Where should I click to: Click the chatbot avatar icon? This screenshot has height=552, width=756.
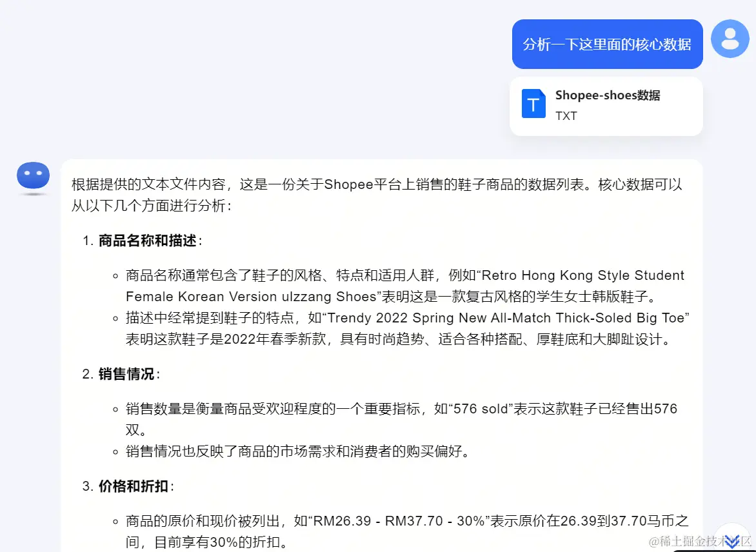click(x=34, y=177)
